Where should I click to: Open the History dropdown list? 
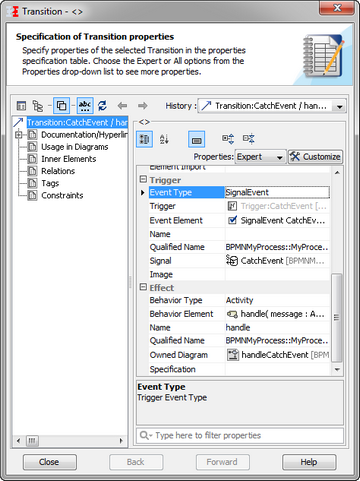272,106
